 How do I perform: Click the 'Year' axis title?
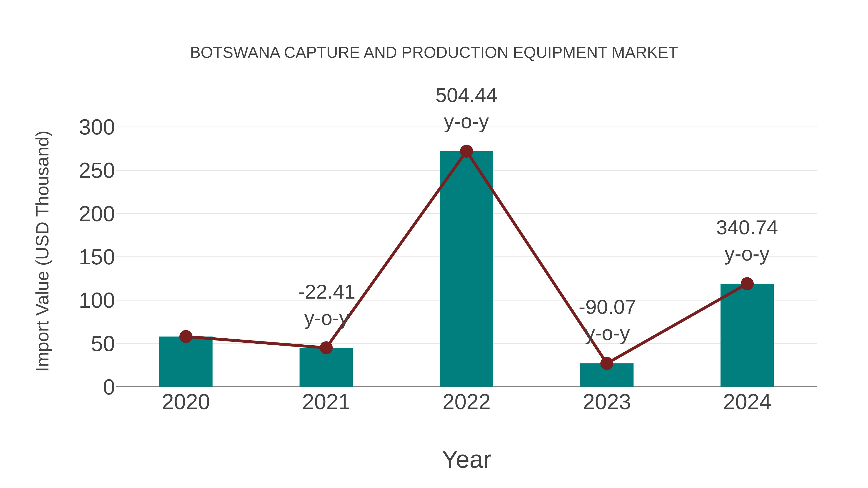coord(466,459)
